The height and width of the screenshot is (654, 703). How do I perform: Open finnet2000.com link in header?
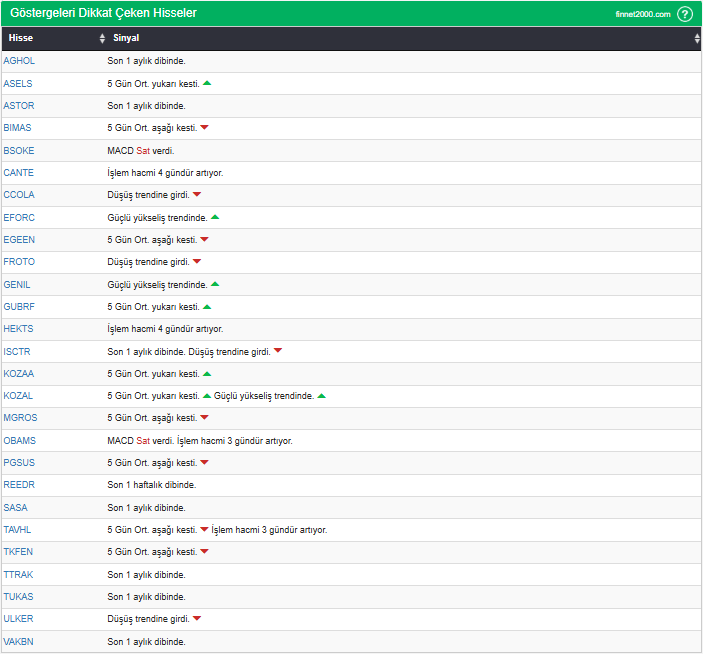[642, 14]
